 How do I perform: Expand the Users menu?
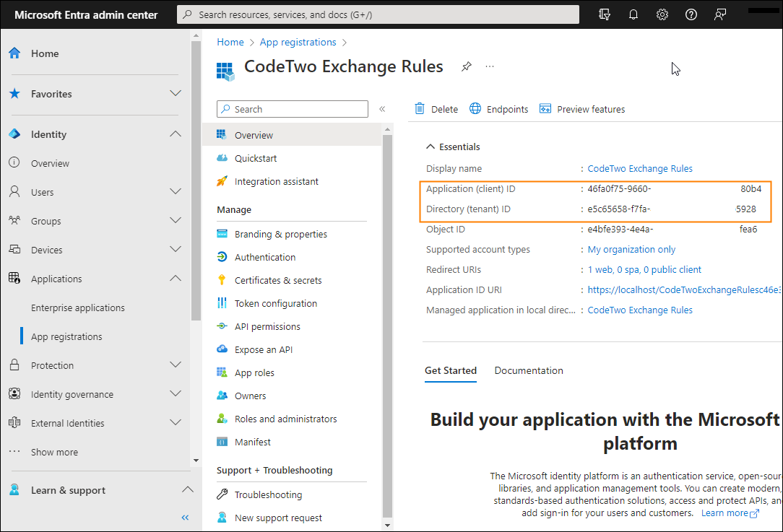click(x=176, y=191)
